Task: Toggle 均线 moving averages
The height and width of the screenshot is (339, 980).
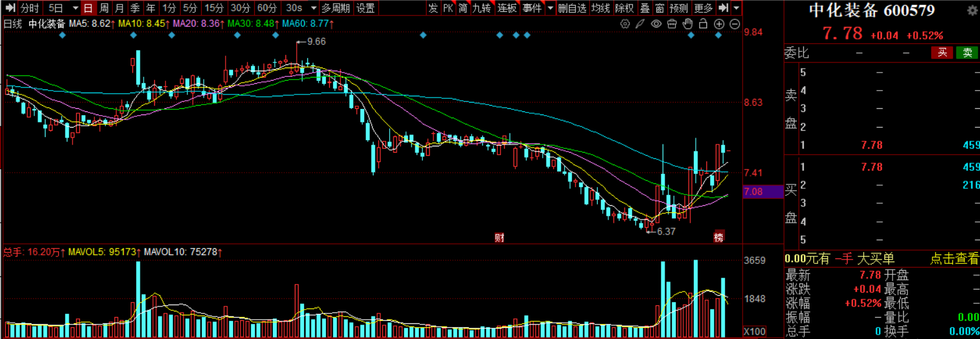Action: tap(601, 8)
